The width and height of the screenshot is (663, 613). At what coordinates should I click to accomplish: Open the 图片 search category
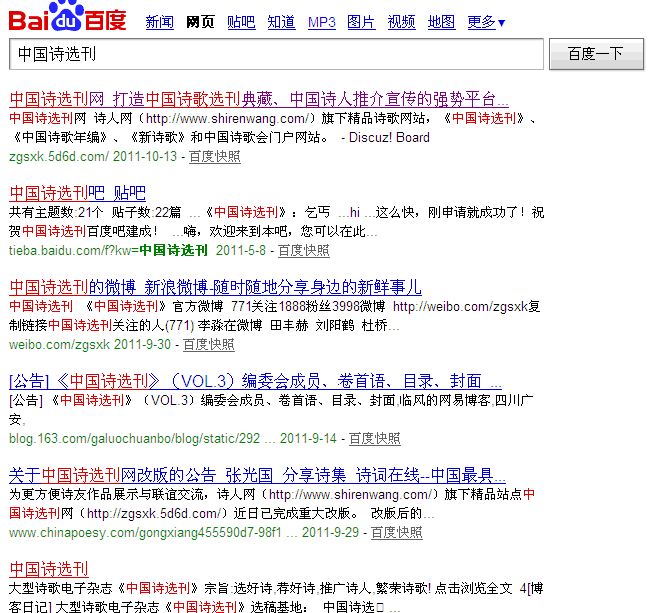pyautogui.click(x=361, y=22)
